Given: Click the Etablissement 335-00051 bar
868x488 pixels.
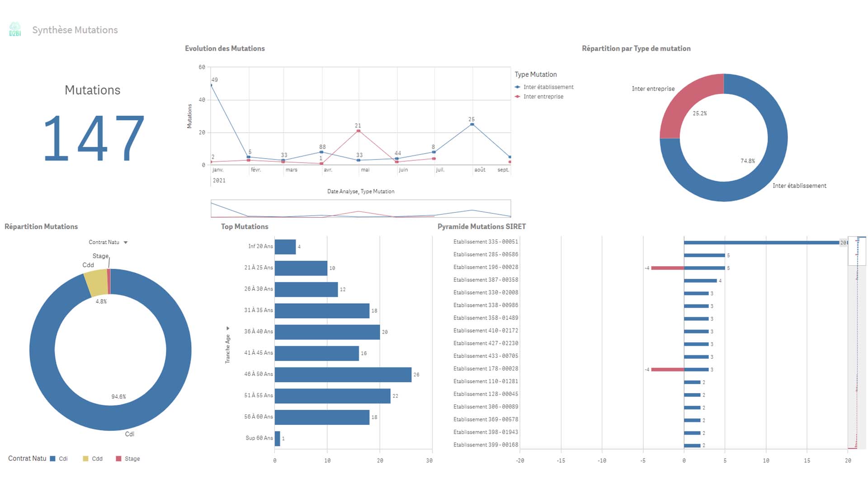Looking at the screenshot, I should coord(762,243).
